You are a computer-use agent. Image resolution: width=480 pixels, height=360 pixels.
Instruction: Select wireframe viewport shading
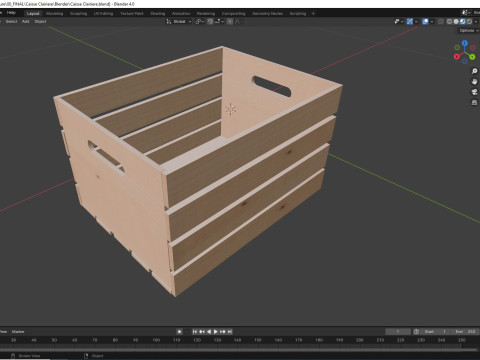point(449,21)
